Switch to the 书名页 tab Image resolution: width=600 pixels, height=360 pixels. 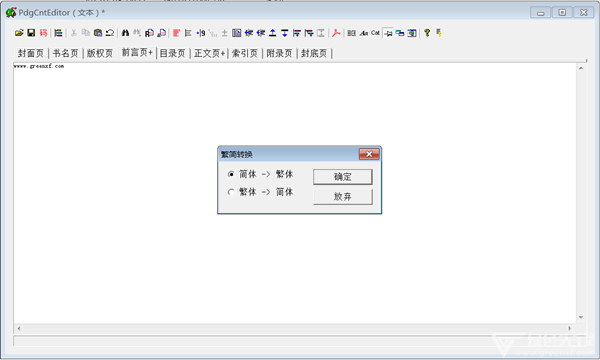[x=65, y=53]
